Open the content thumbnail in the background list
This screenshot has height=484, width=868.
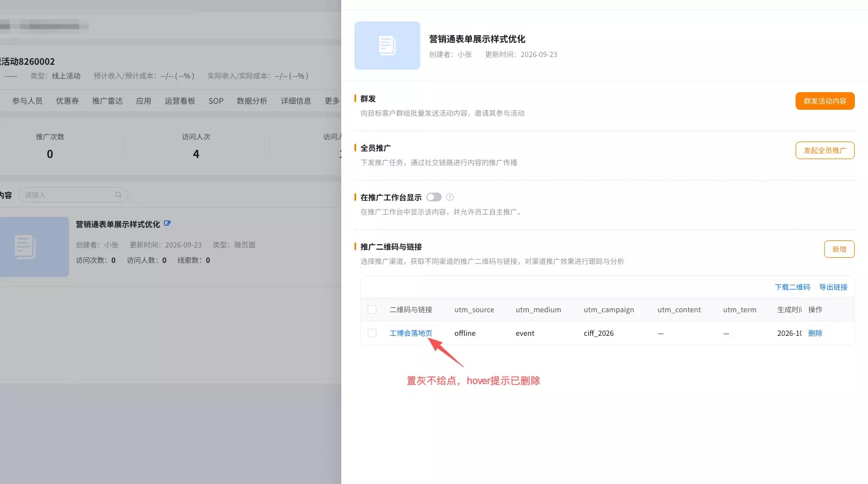[x=34, y=247]
